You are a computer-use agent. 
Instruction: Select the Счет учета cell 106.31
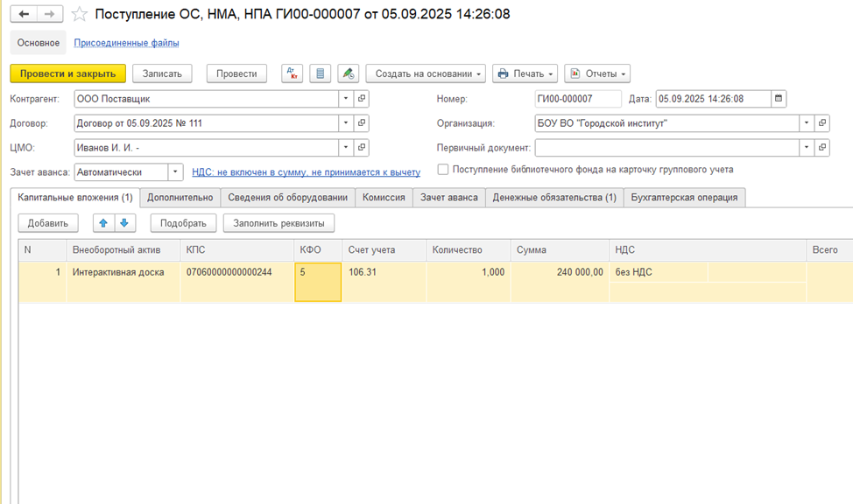coord(384,282)
